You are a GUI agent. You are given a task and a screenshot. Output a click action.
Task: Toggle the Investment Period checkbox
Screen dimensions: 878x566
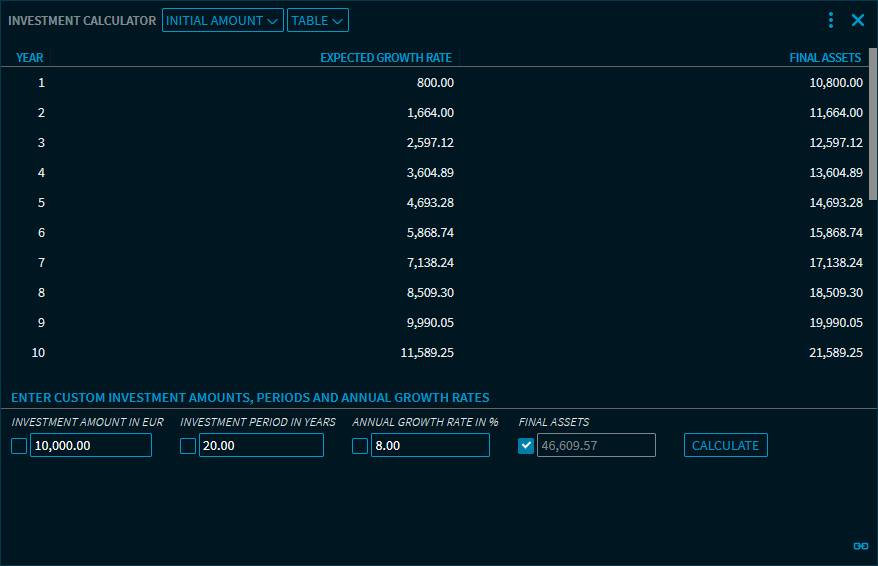[x=188, y=446]
